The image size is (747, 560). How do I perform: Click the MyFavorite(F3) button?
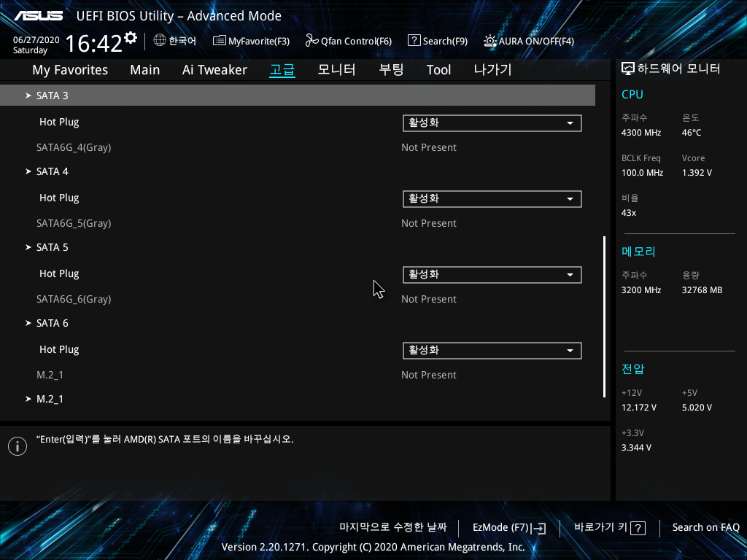point(251,41)
